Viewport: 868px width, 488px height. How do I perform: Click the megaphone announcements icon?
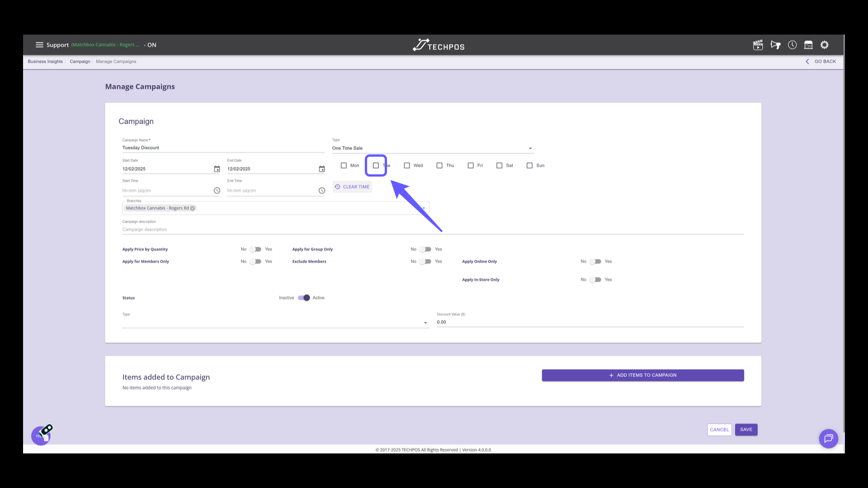click(775, 45)
